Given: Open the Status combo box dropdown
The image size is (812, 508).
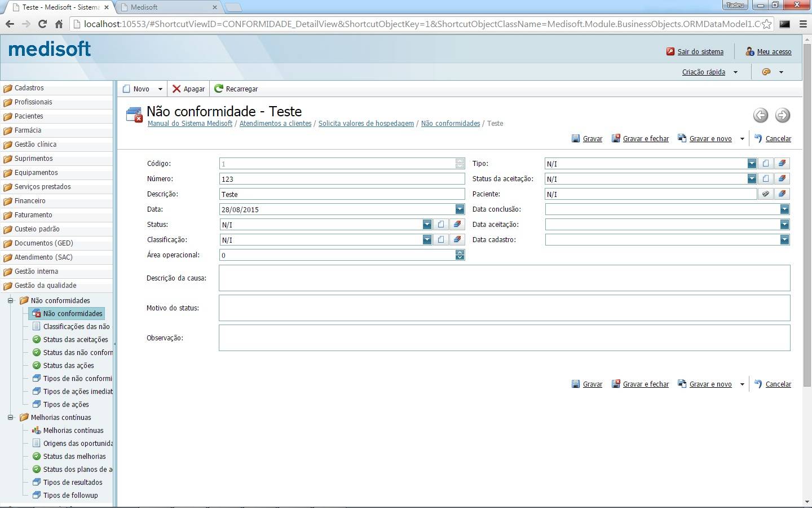Looking at the screenshot, I should tap(427, 225).
